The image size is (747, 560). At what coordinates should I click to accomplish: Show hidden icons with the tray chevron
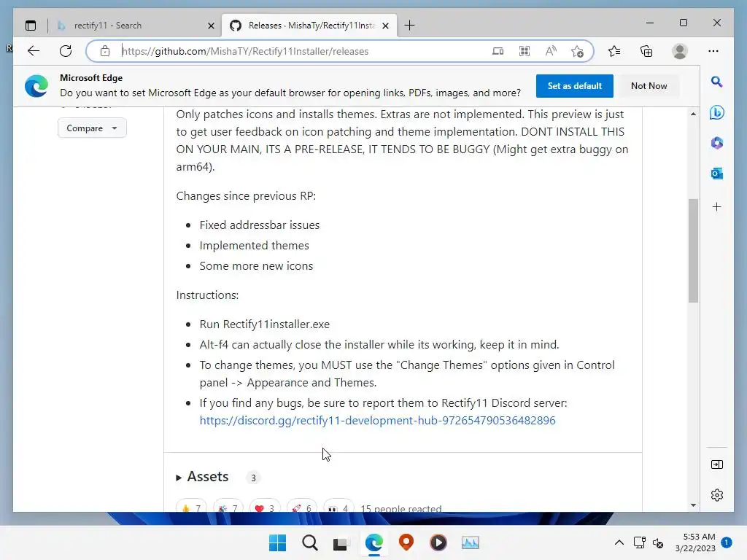click(x=619, y=542)
